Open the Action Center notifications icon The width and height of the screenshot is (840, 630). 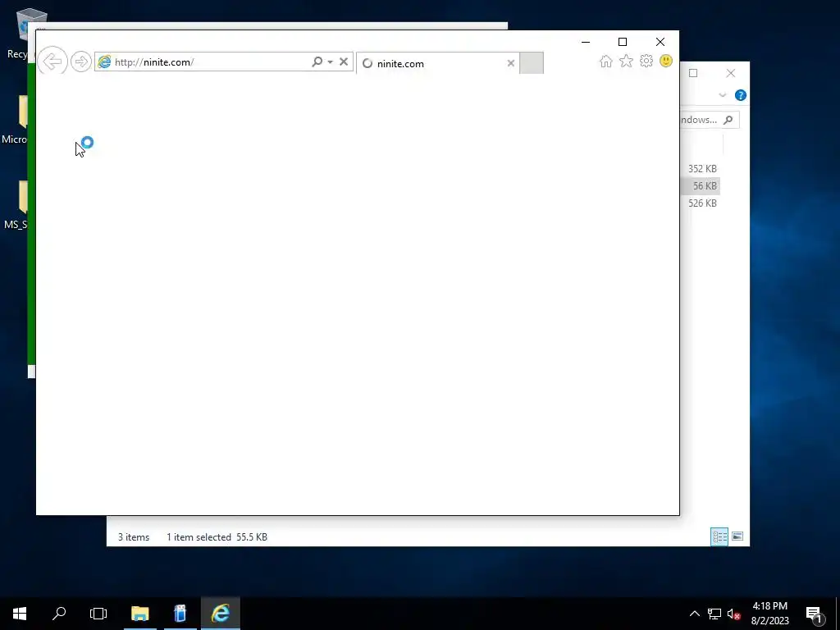[x=814, y=614]
